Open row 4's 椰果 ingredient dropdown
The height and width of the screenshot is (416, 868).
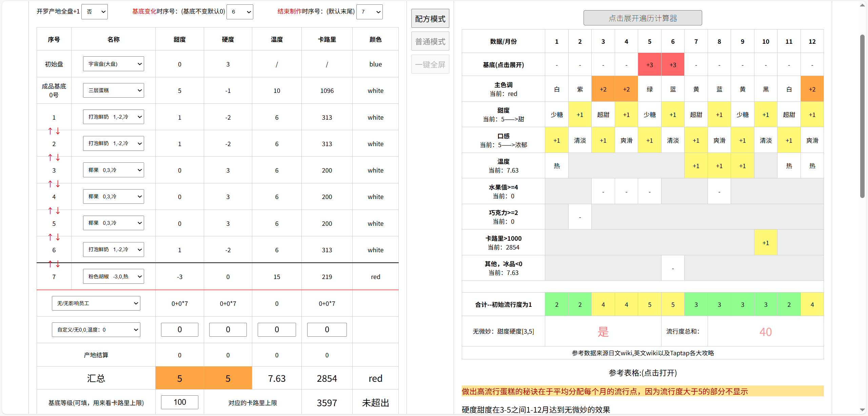tap(114, 196)
